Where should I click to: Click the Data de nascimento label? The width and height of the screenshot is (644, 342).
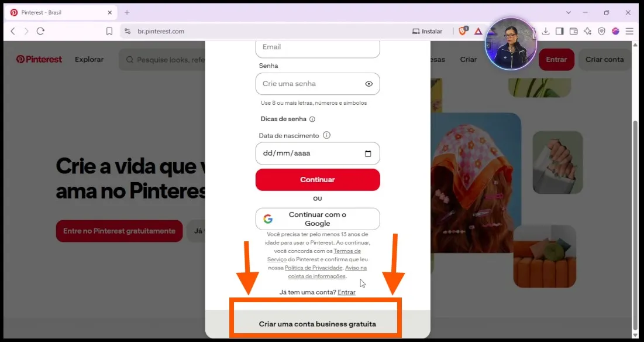(x=289, y=136)
